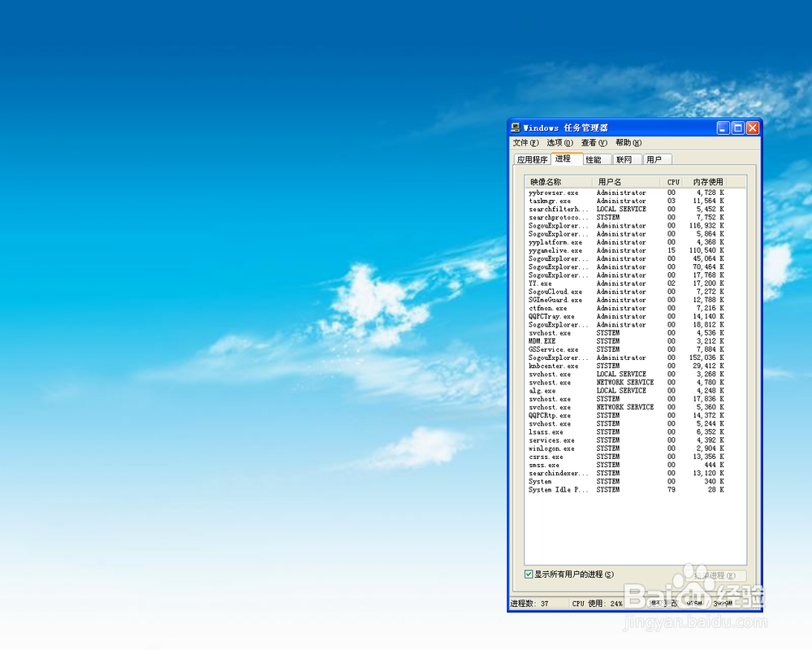
Task: Minimize the Windows 任务管理器 window
Action: 723,128
